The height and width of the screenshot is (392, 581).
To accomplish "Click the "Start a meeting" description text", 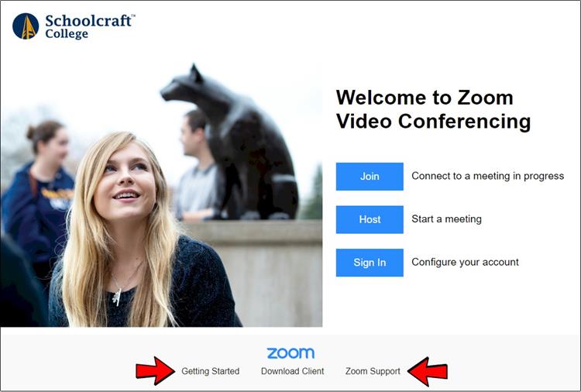I will pos(446,219).
